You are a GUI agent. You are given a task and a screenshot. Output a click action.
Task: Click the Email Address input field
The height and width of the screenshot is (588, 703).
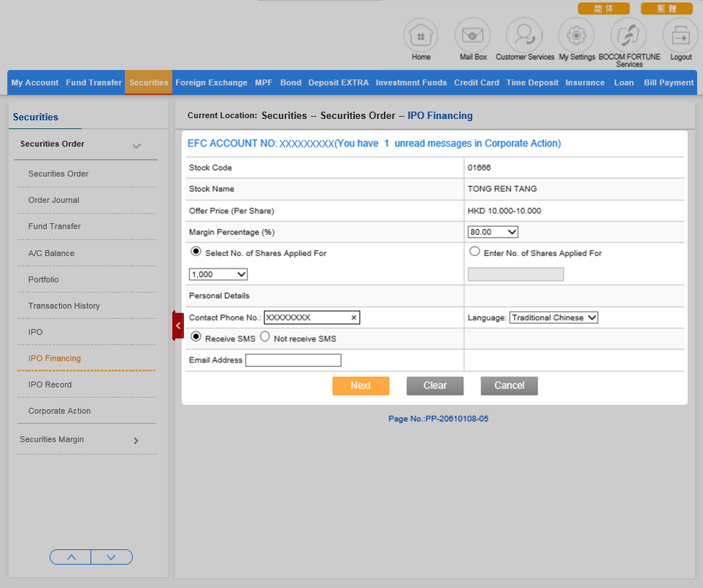(293, 360)
